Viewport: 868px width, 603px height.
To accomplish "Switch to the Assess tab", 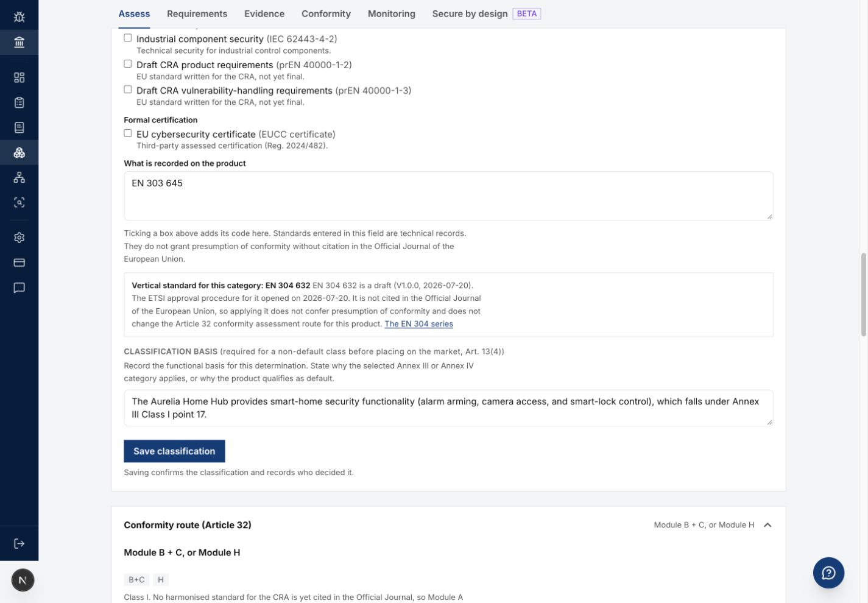I will [134, 13].
